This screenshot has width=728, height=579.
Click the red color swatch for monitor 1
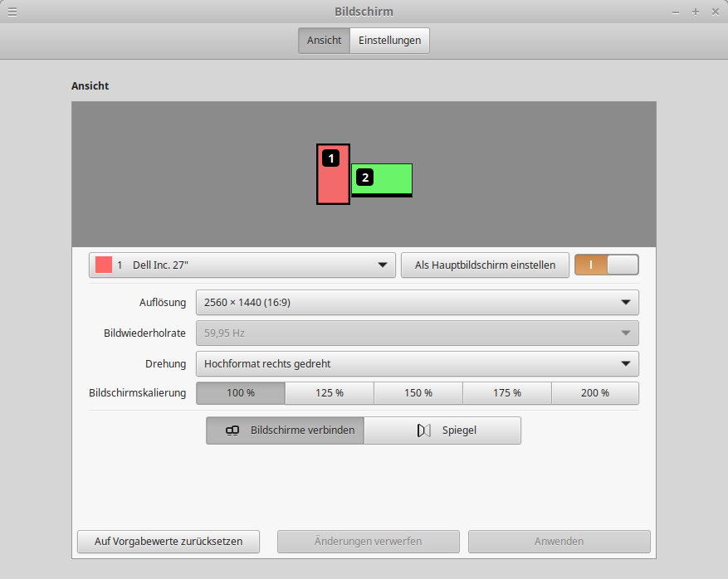tap(104, 265)
